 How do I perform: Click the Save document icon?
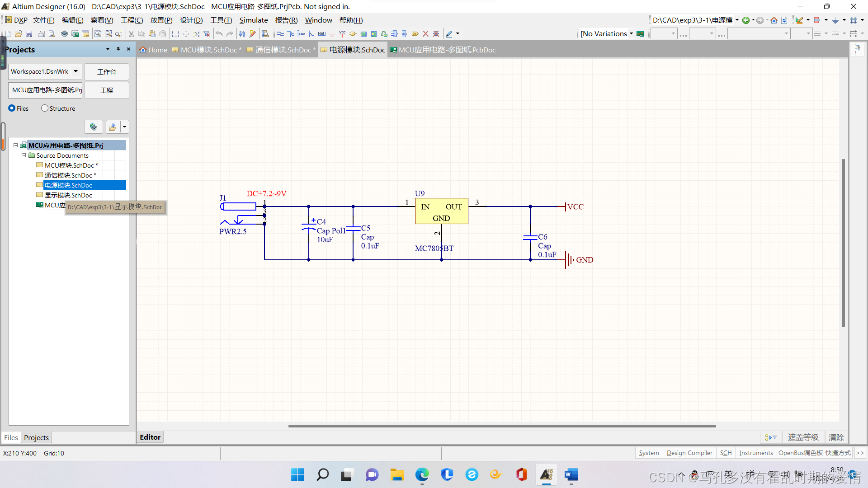(29, 34)
